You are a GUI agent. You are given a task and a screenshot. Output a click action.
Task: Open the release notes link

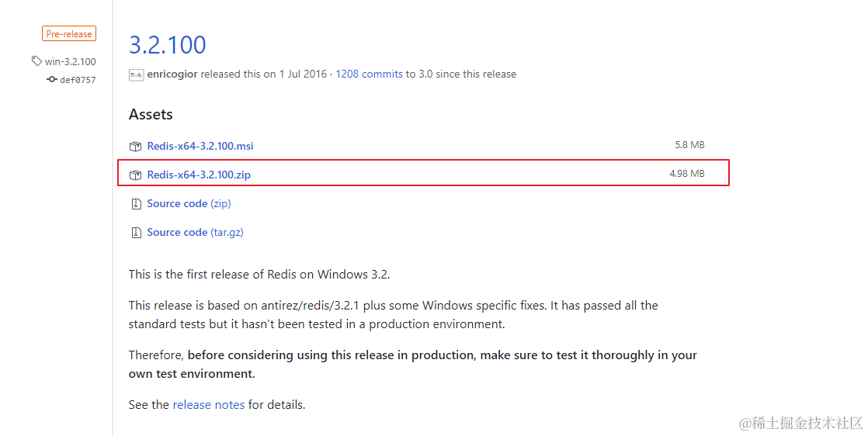pyautogui.click(x=209, y=405)
